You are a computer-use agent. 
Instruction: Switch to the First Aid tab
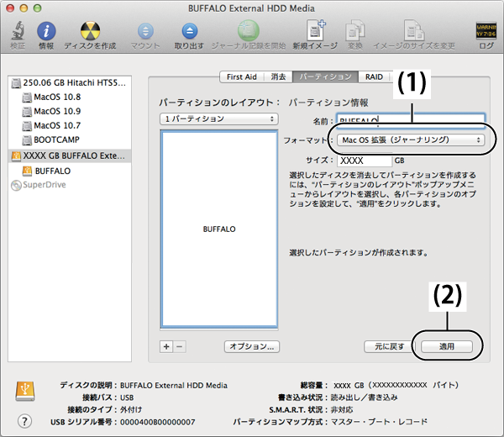click(x=242, y=76)
